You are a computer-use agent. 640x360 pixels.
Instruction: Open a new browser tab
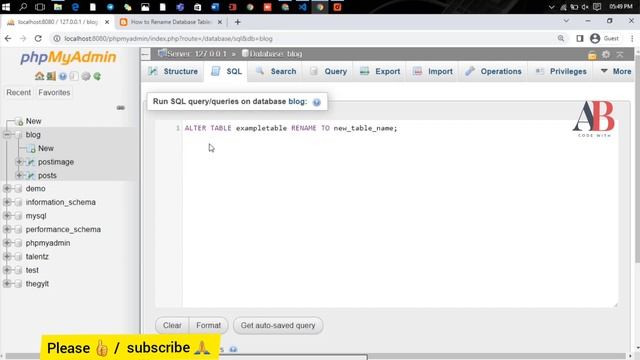click(238, 22)
